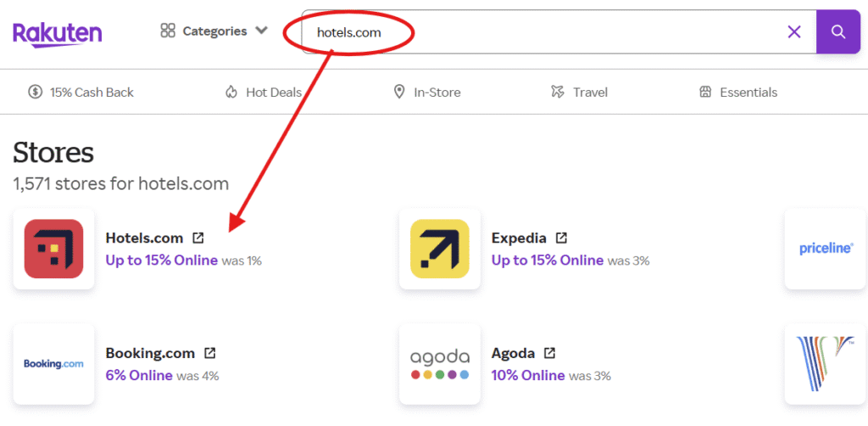Click 'was 3%' text under Expedia
This screenshot has height=426, width=868.
[x=628, y=261]
